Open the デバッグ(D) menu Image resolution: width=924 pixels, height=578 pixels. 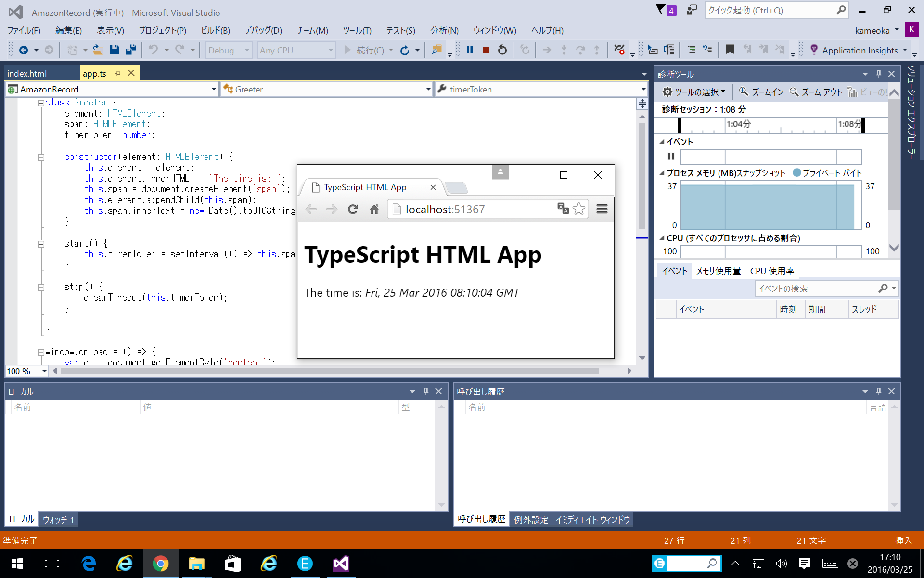263,30
